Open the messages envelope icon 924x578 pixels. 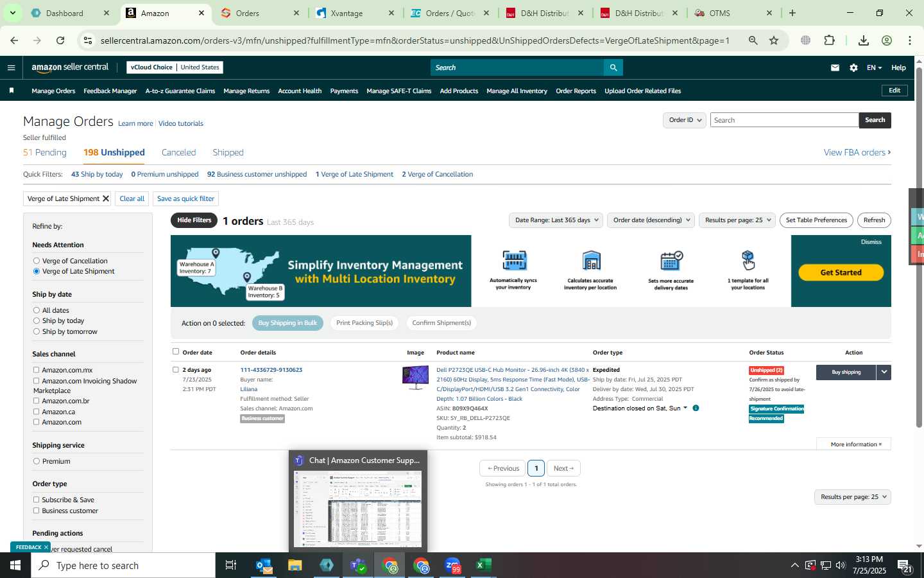point(835,67)
